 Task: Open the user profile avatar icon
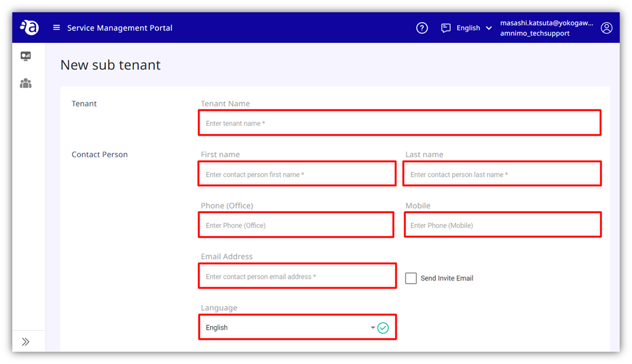click(606, 28)
